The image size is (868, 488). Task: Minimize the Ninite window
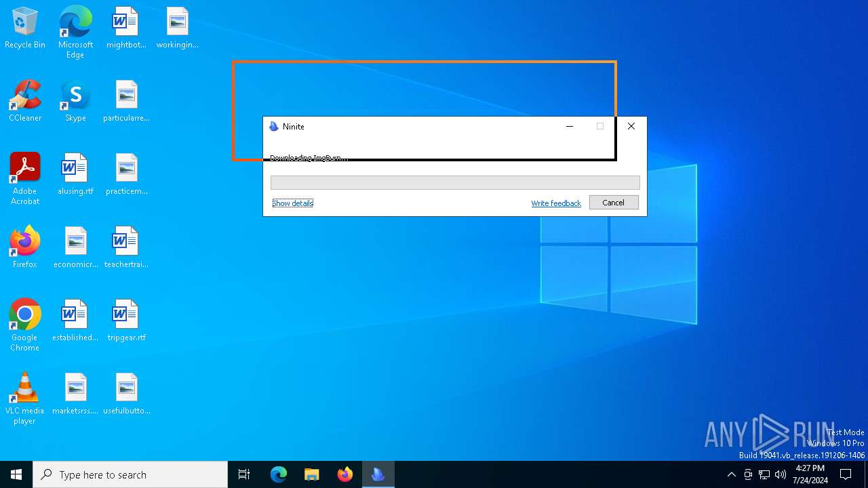click(x=570, y=126)
